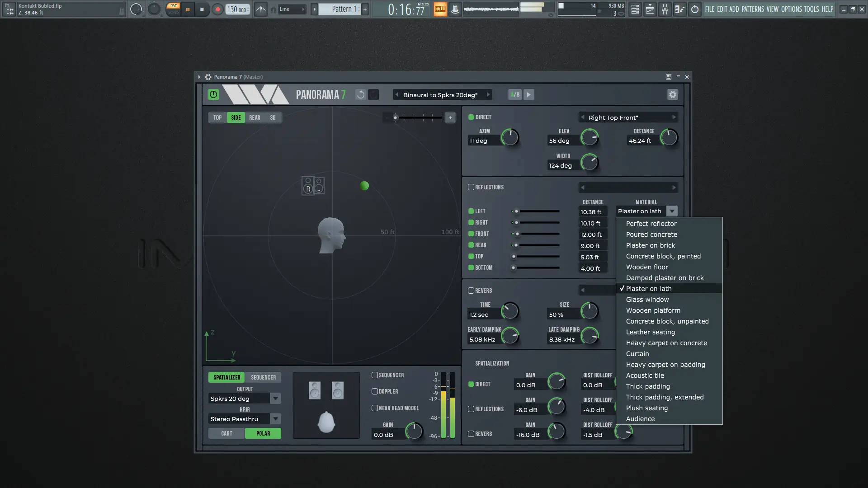Viewport: 868px width, 488px height.
Task: Enable the Doppler checkbox
Action: tap(374, 391)
